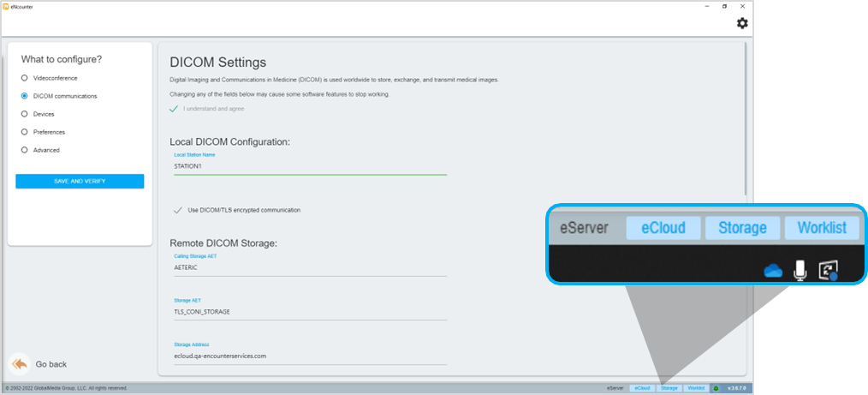Choose the Advanced radio option
The height and width of the screenshot is (395, 868).
click(x=25, y=150)
